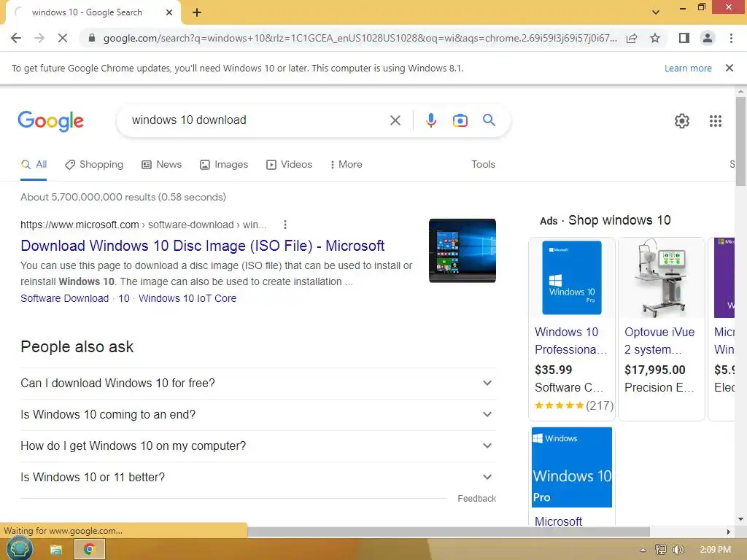Start search by voice with microphone icon

click(x=431, y=120)
